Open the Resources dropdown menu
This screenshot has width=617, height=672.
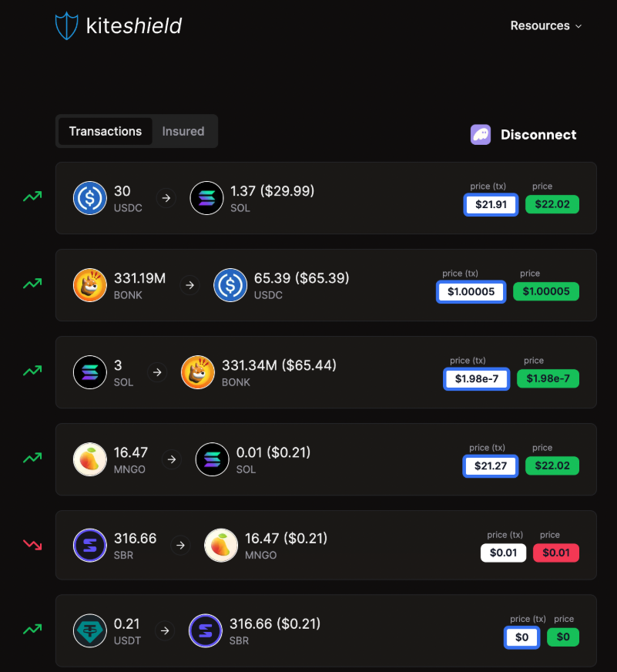click(x=545, y=26)
